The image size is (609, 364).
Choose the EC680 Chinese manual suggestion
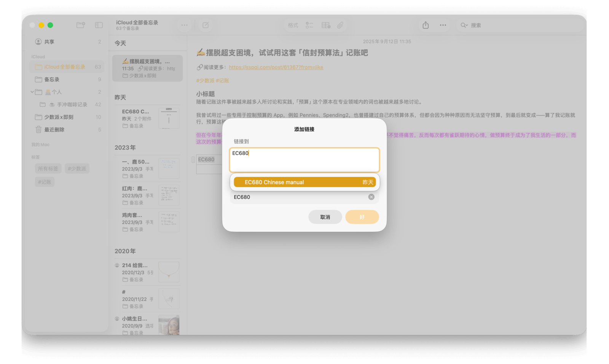pyautogui.click(x=304, y=182)
